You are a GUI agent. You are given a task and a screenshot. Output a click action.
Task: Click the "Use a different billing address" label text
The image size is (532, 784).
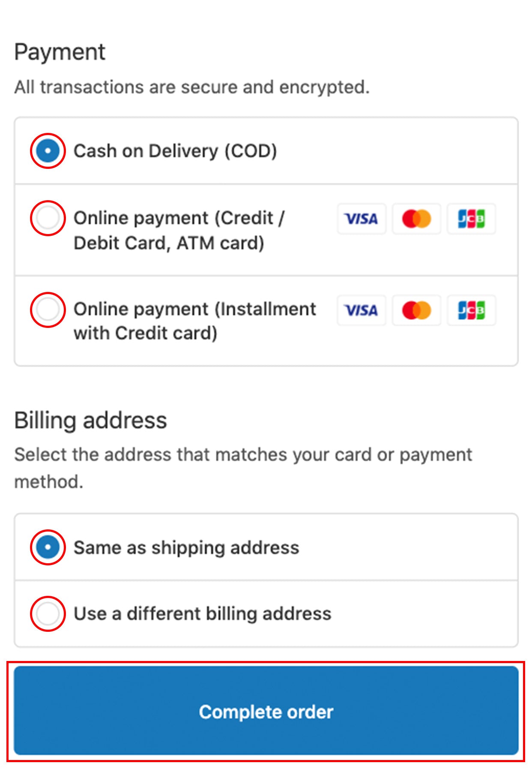pyautogui.click(x=203, y=614)
